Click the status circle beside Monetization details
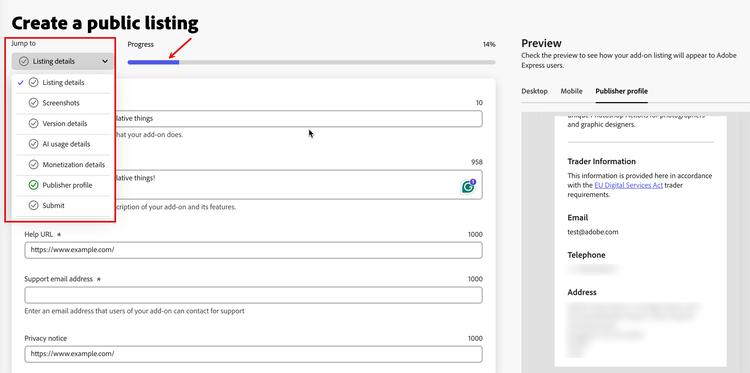 (x=33, y=165)
